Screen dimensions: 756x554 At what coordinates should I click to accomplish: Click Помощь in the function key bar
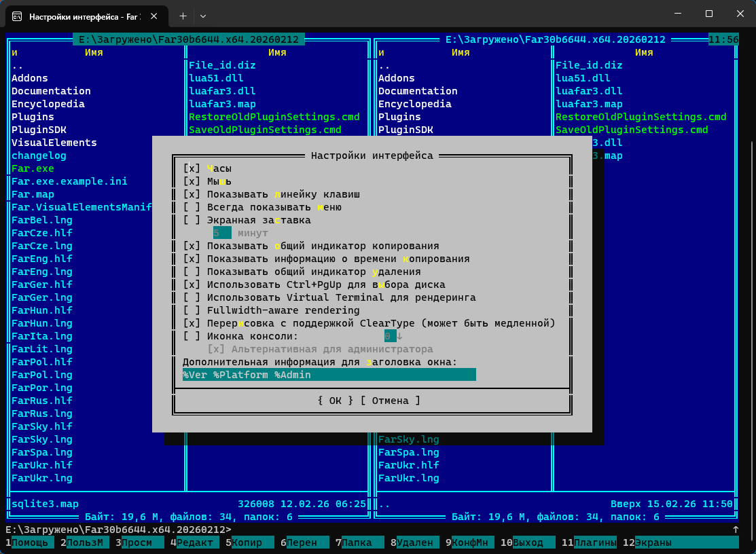(29, 542)
